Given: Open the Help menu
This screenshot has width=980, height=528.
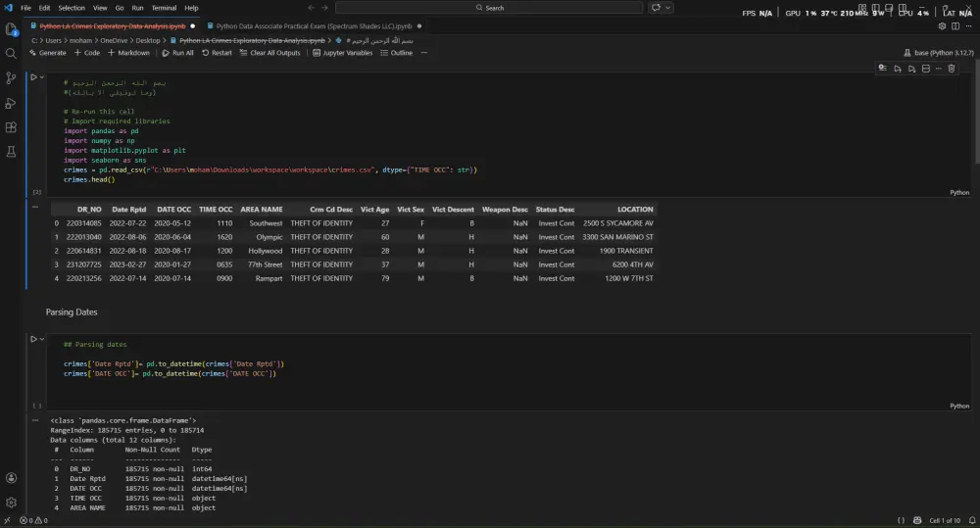Looking at the screenshot, I should coord(191,8).
